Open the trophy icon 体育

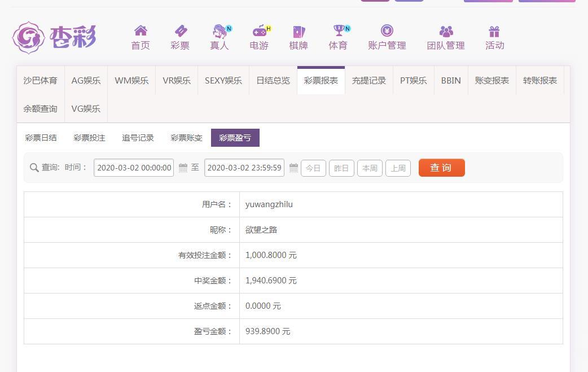(x=338, y=31)
